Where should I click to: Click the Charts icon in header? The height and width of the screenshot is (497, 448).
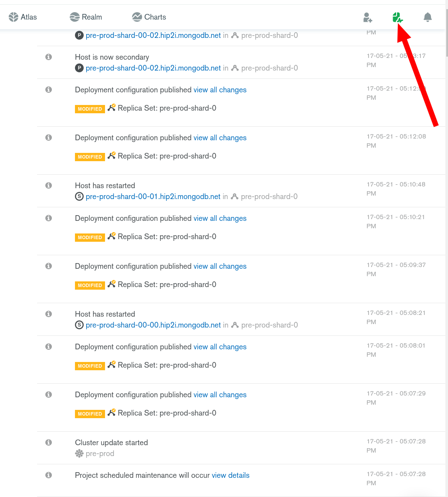(137, 17)
